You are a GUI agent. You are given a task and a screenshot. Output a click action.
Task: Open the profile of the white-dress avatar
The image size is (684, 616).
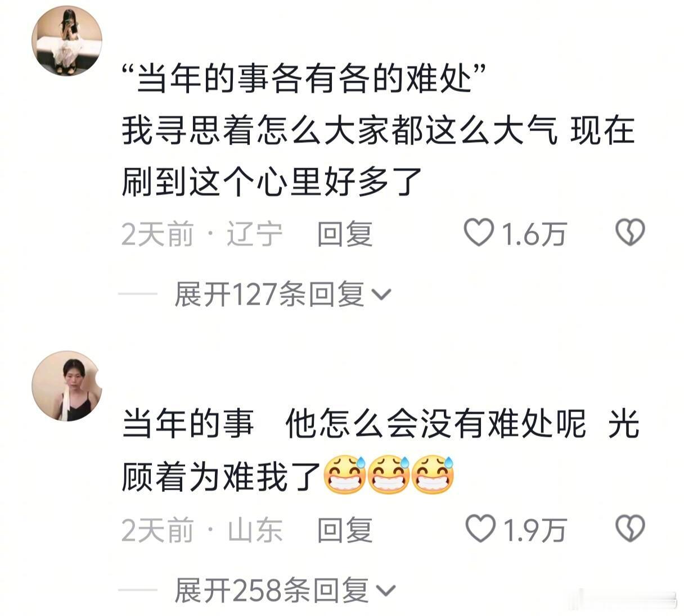point(67,40)
